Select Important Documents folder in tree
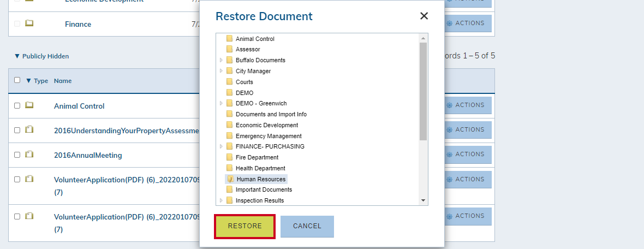Image resolution: width=644 pixels, height=249 pixels. [264, 190]
